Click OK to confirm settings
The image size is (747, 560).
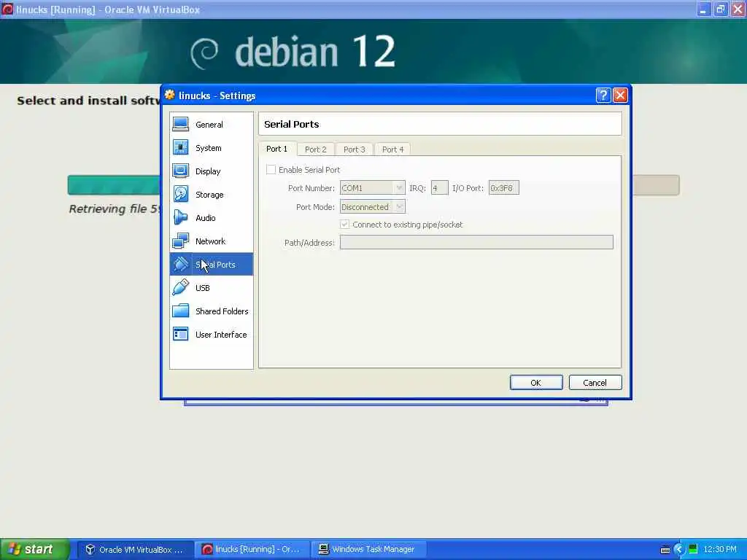[536, 382]
